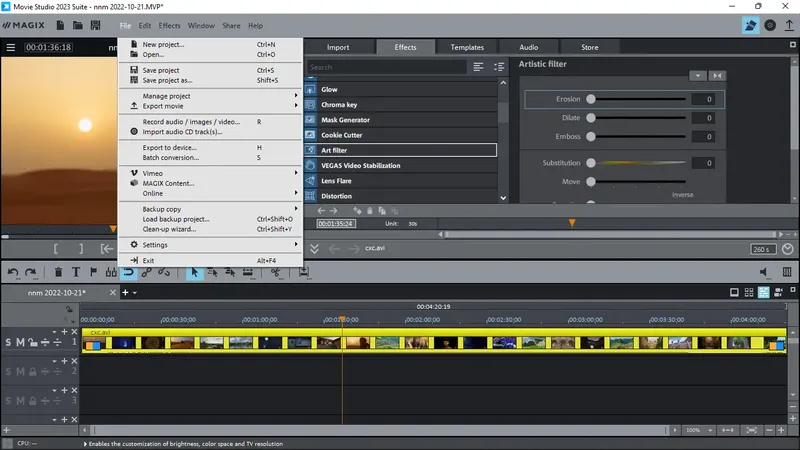Image resolution: width=800 pixels, height=450 pixels.
Task: Select the Mask Generator effect
Action: click(401, 120)
